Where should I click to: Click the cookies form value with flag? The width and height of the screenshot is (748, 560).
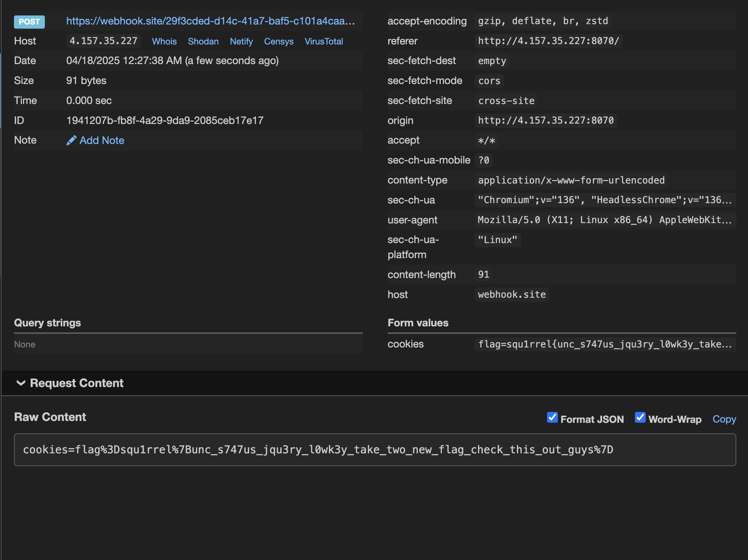(x=605, y=344)
